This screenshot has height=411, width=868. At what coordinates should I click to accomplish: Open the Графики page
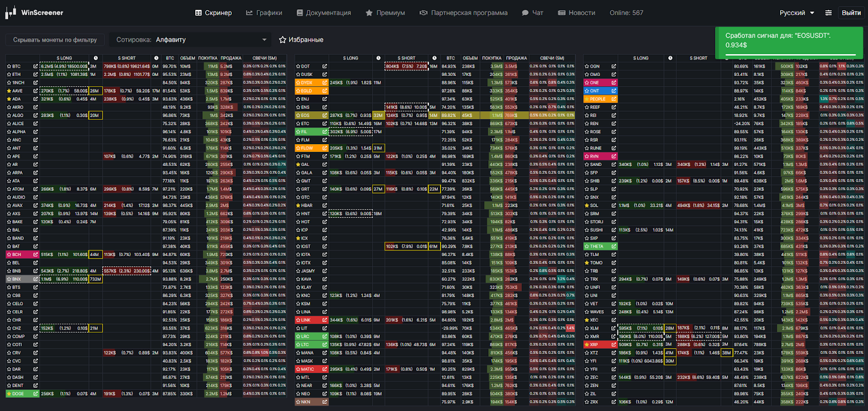click(264, 12)
